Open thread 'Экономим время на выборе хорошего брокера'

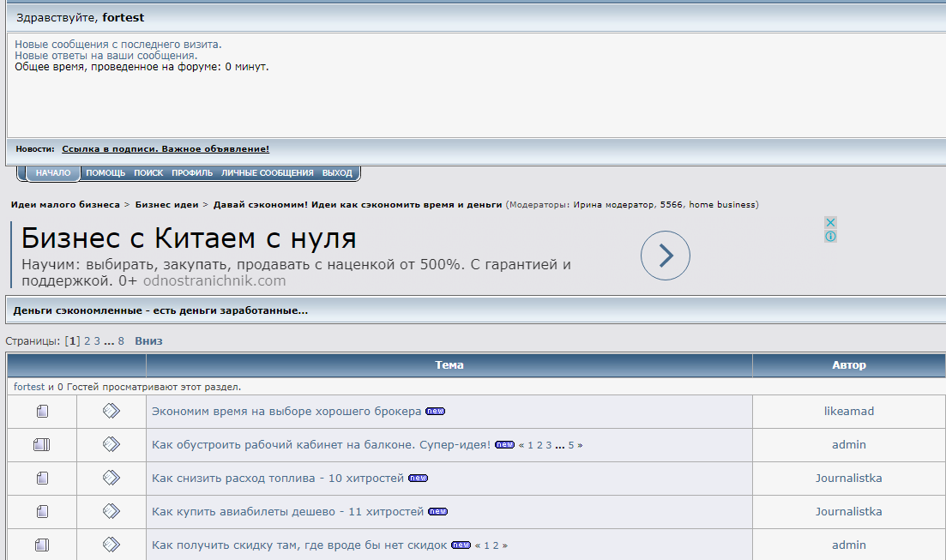tap(286, 412)
